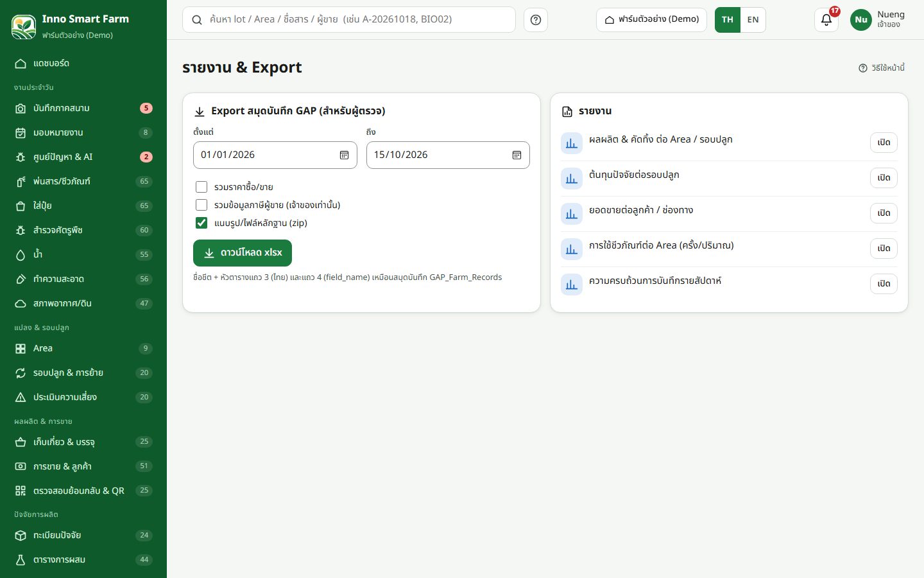
Task: Open calendar picker in the end date field
Action: point(517,155)
